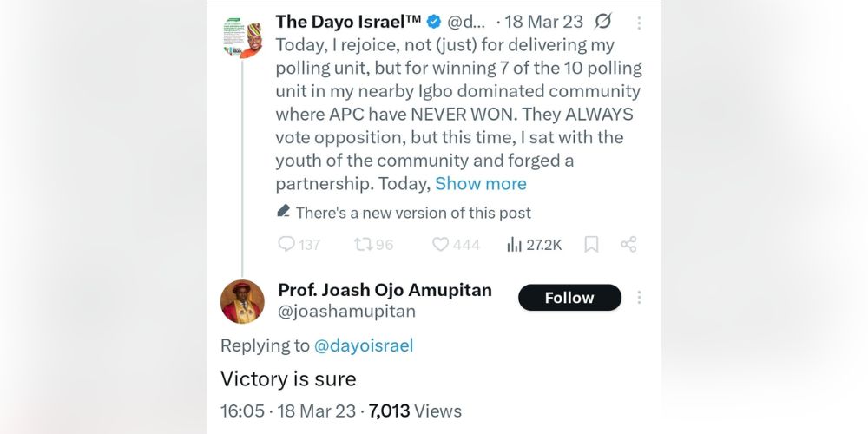
Task: Click the reply icon with 137 comments
Action: (287, 245)
